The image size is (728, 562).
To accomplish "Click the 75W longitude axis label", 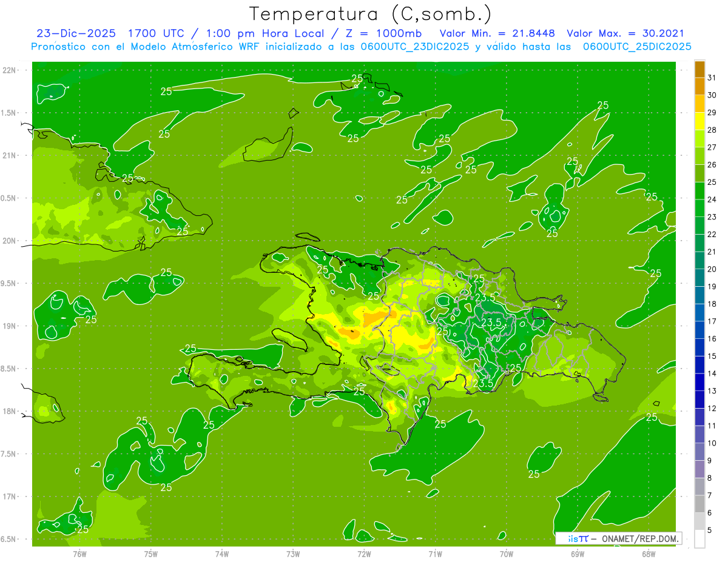I will (151, 554).
